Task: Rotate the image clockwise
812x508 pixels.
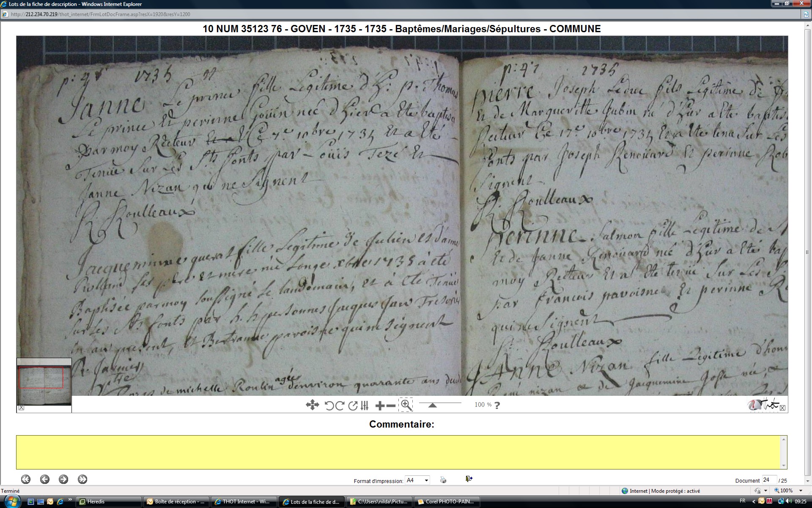Action: (340, 406)
